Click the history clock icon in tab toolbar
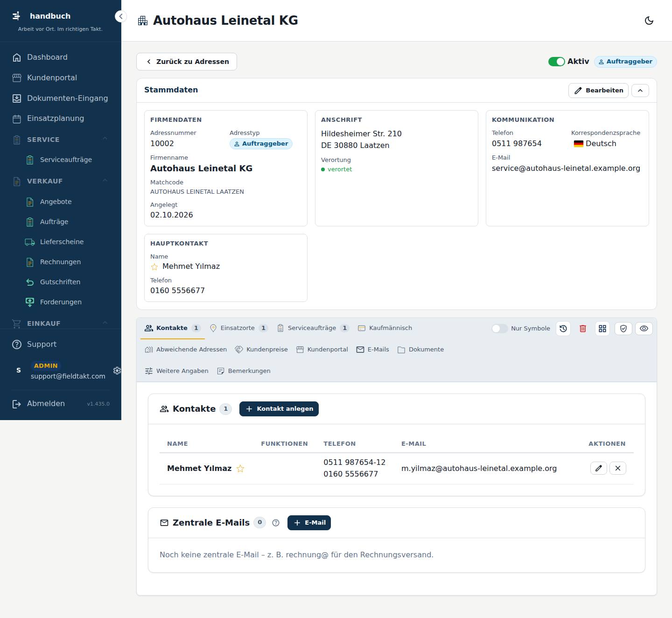 pyautogui.click(x=563, y=329)
